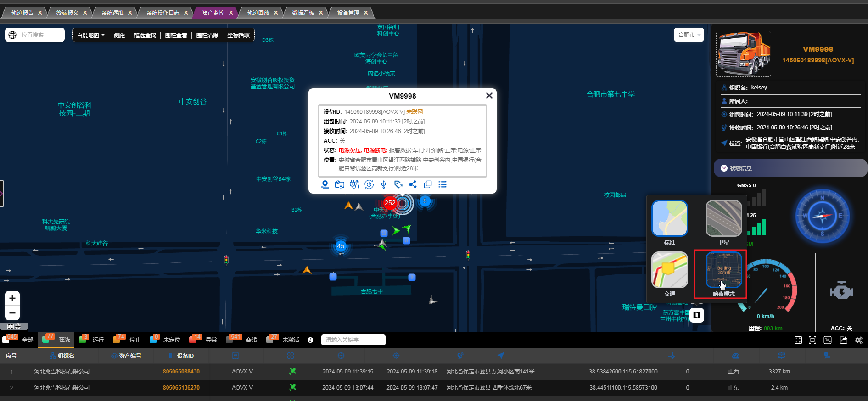Click the export arrow icon above table
This screenshot has height=401, width=868.
[844, 340]
